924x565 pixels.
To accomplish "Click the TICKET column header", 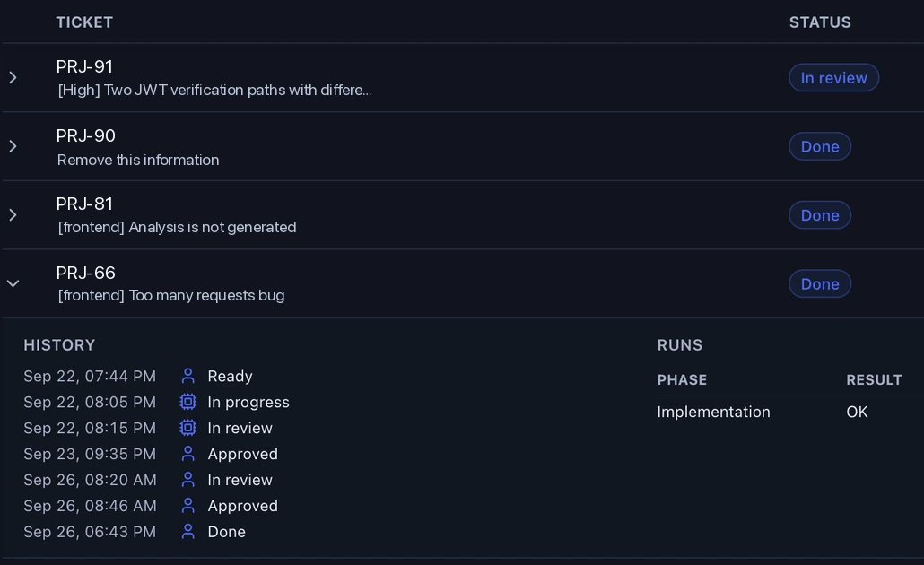I will 84,22.
